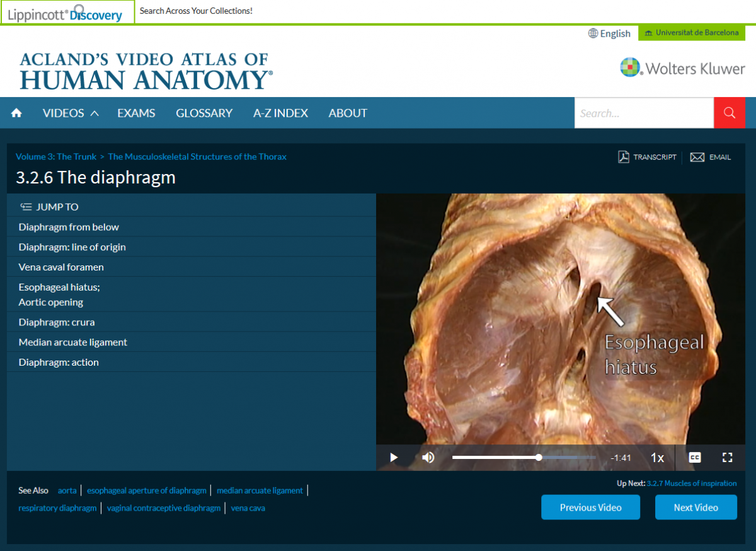The width and height of the screenshot is (756, 551).
Task: Open the Exams menu item
Action: [x=136, y=113]
